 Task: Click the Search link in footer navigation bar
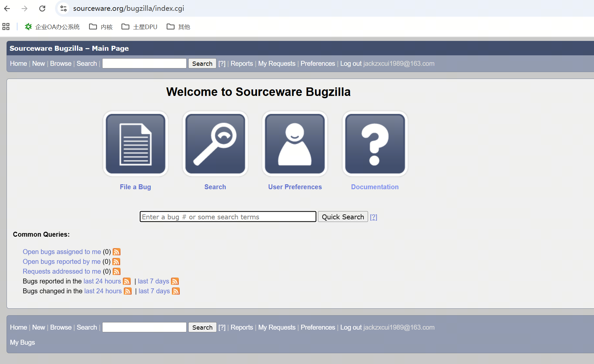[87, 327]
